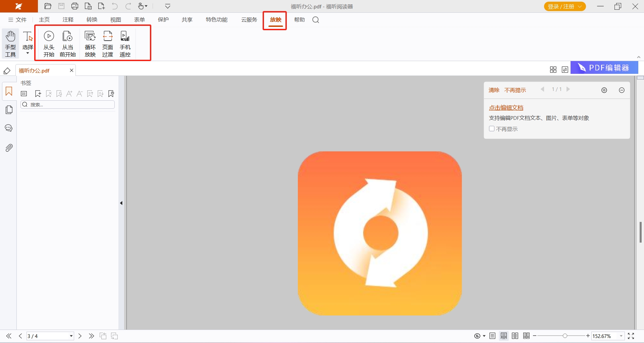Open the attachments paperclip panel

tap(9, 148)
